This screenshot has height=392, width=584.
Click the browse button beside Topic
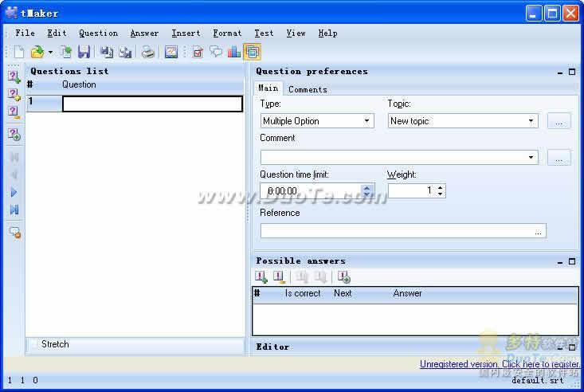[559, 121]
